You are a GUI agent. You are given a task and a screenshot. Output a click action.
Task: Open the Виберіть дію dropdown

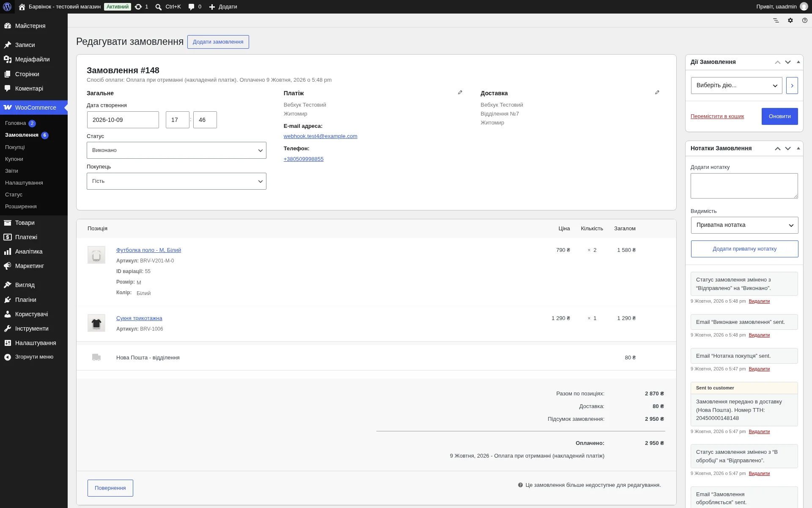pyautogui.click(x=737, y=86)
